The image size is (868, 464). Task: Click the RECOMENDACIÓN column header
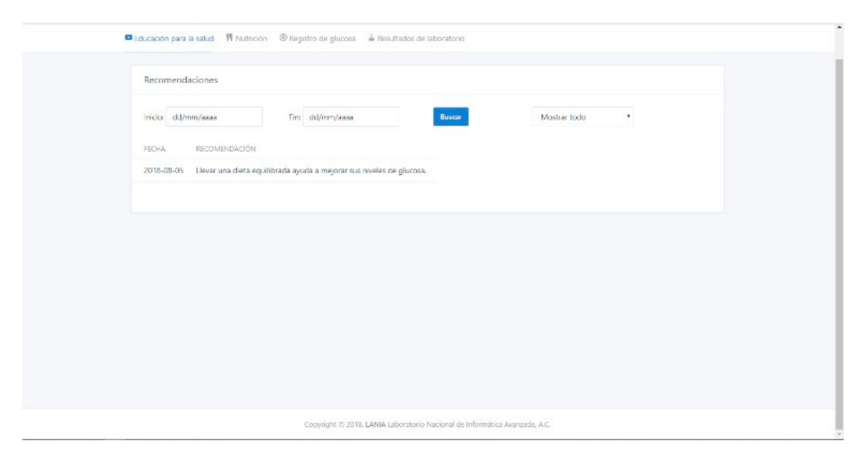pyautogui.click(x=226, y=149)
